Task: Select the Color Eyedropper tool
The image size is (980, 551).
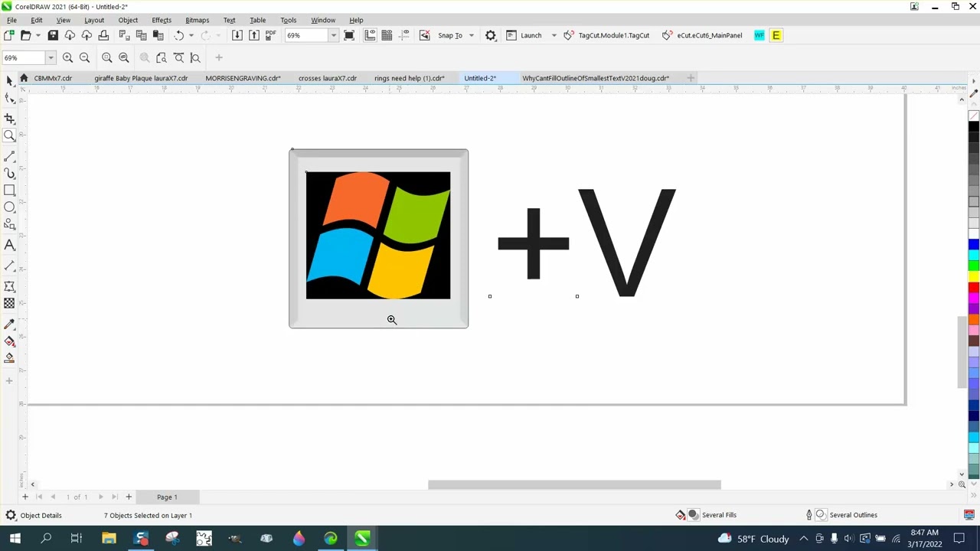Action: click(10, 323)
